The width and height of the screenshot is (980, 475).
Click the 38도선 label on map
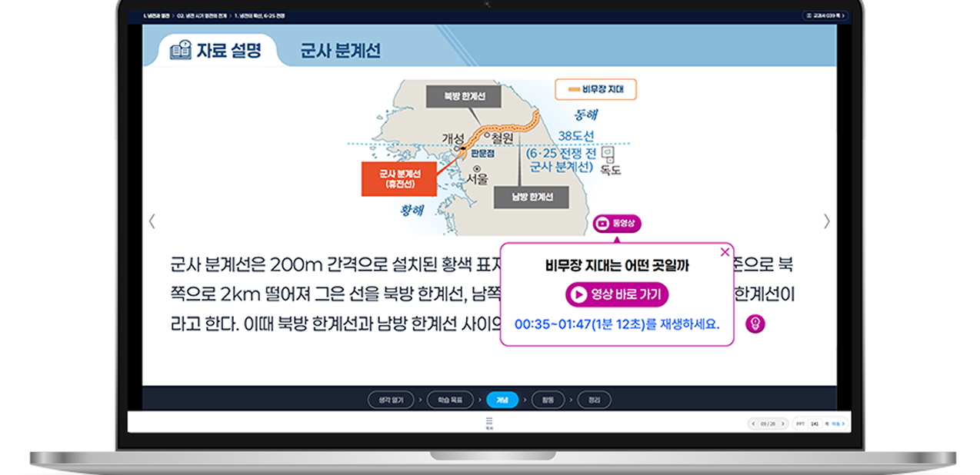pyautogui.click(x=576, y=136)
